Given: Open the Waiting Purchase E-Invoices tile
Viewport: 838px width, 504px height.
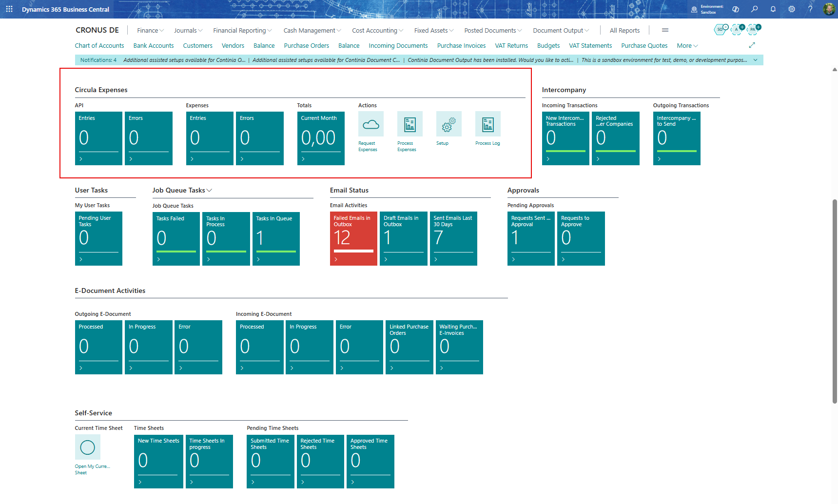Looking at the screenshot, I should (459, 347).
